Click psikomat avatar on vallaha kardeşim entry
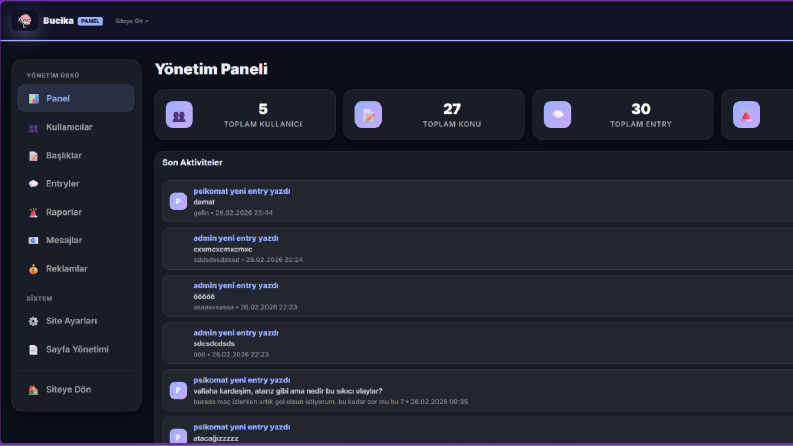This screenshot has height=446, width=793. click(x=178, y=390)
